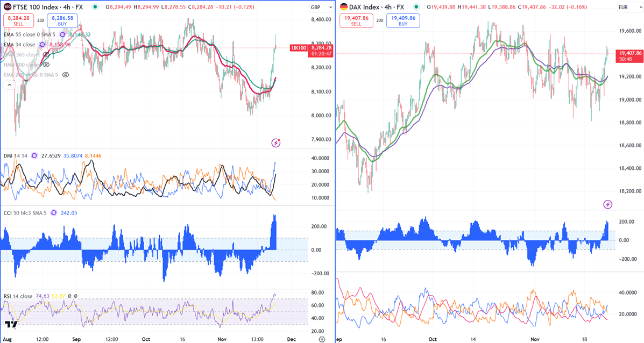The height and width of the screenshot is (343, 644).
Task: Click the 7,900.00 level on FTSE price scale
Action: click(321, 139)
